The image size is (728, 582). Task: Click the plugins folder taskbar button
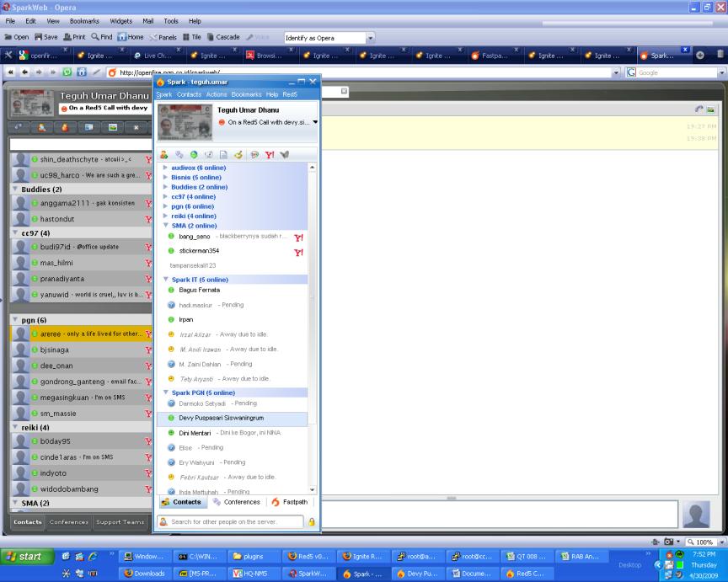(x=253, y=557)
